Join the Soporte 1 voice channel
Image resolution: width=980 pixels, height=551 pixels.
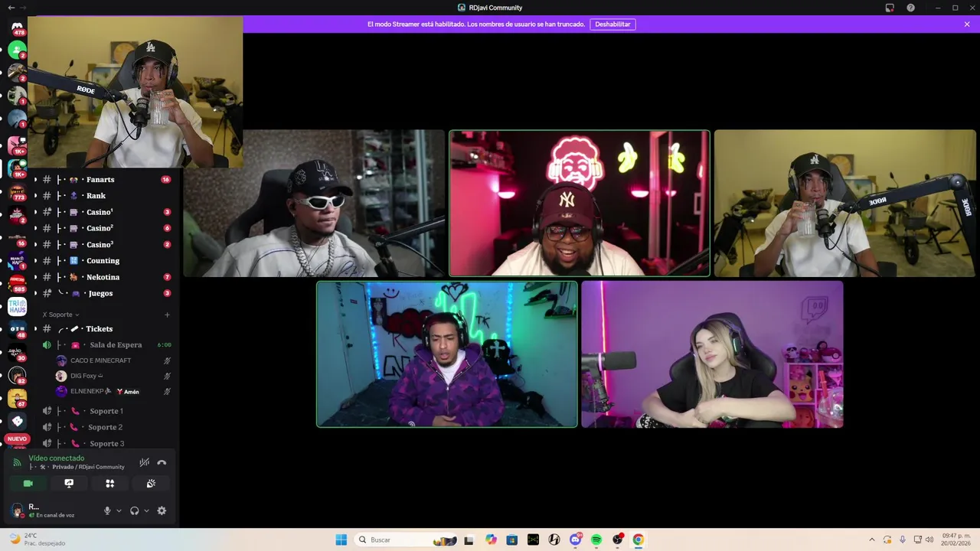tap(106, 411)
